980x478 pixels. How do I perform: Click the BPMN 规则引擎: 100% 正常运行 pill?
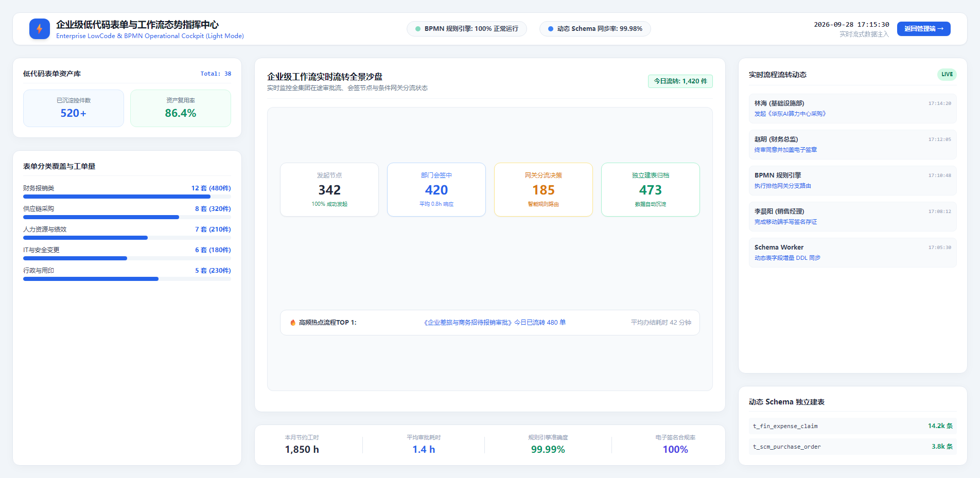[x=466, y=29]
